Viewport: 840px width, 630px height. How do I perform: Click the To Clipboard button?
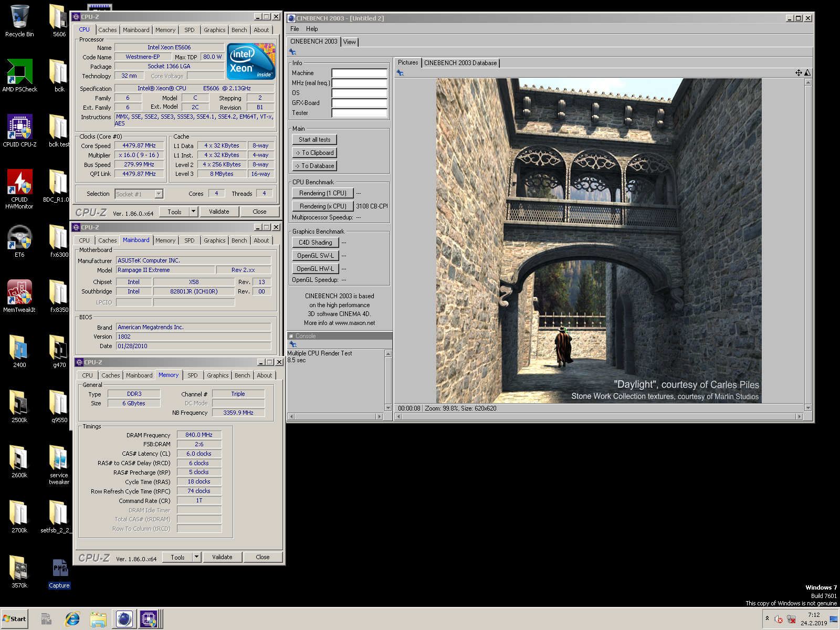coord(314,153)
